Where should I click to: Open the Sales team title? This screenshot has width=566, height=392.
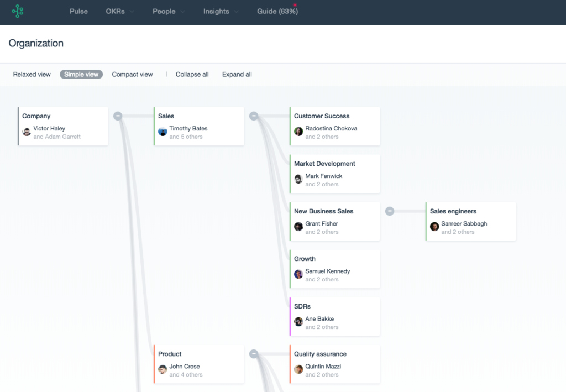166,116
